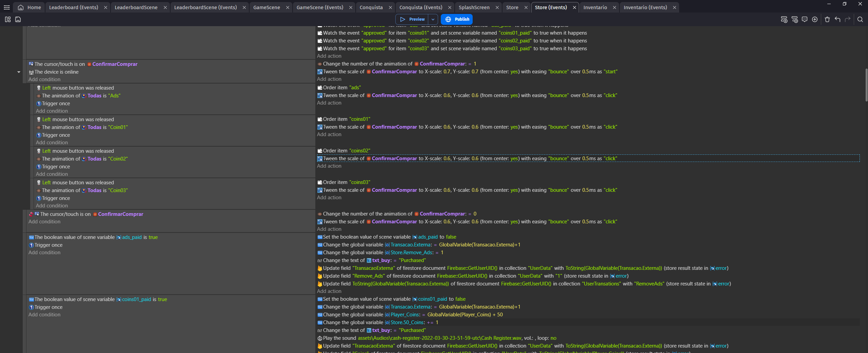Open the project manager panel icon

tap(8, 19)
